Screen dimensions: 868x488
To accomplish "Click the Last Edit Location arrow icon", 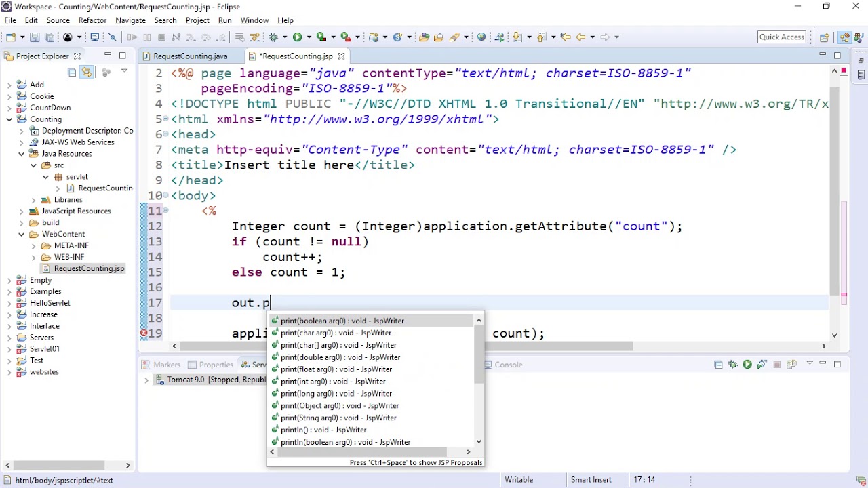I will coord(566,37).
